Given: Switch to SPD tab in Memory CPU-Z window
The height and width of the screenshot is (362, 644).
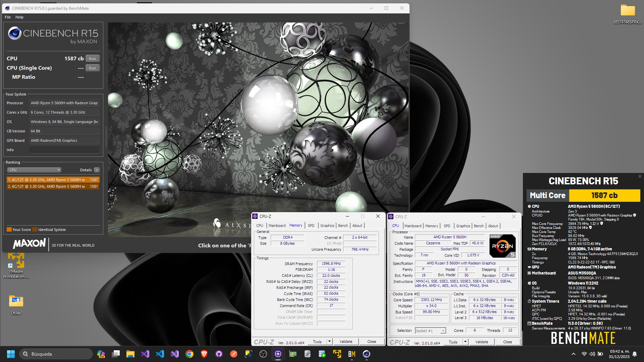Looking at the screenshot, I should coord(311,226).
